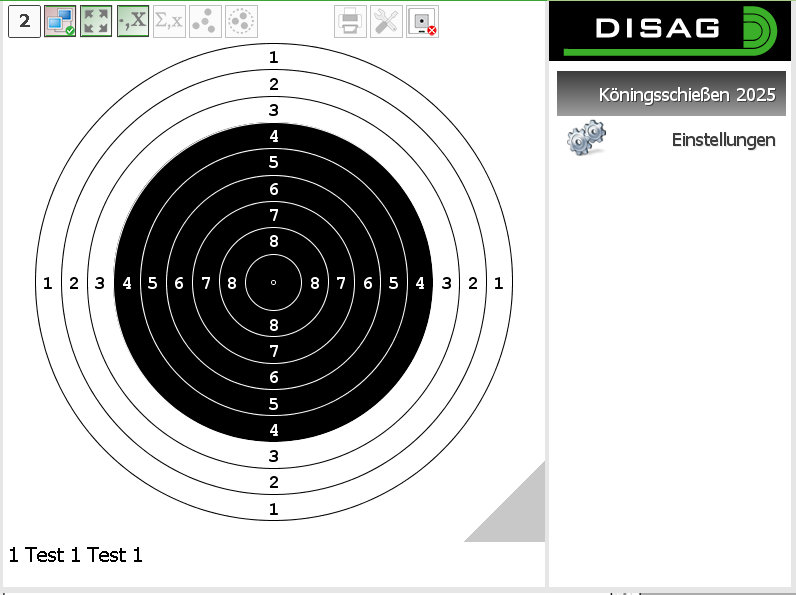
Task: Click the dashed circle shot grouping icon
Action: coord(241,22)
